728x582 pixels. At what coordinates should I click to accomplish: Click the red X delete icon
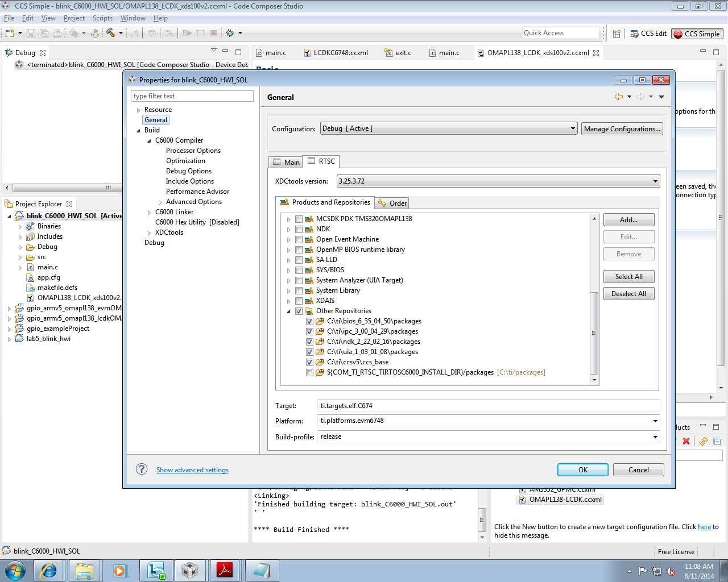(686, 441)
